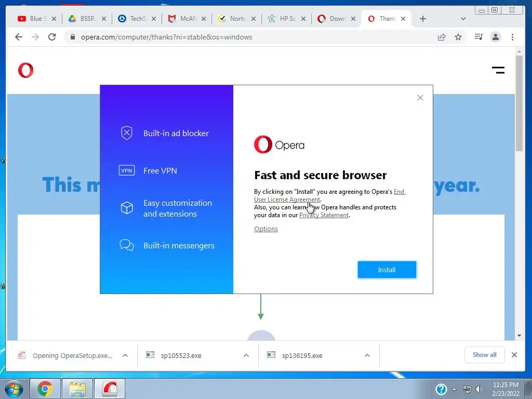Viewport: 532px width, 399px height.
Task: Click the scrollbar down arrow
Action: 519,336
